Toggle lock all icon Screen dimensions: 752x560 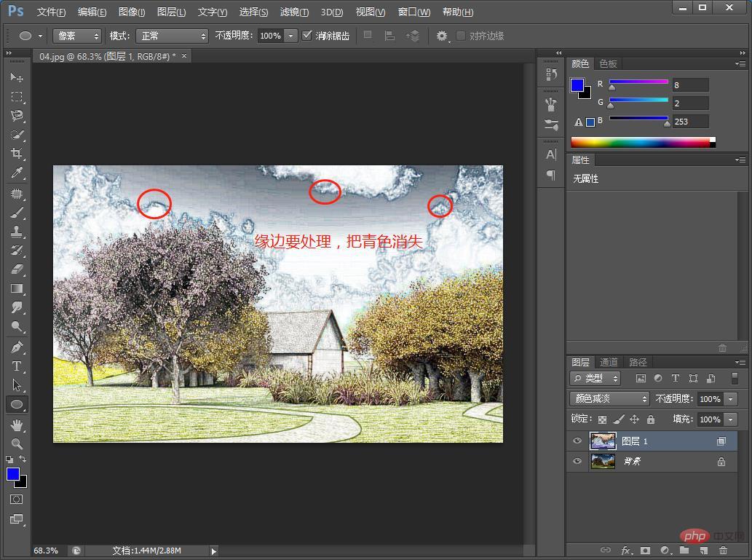[650, 419]
